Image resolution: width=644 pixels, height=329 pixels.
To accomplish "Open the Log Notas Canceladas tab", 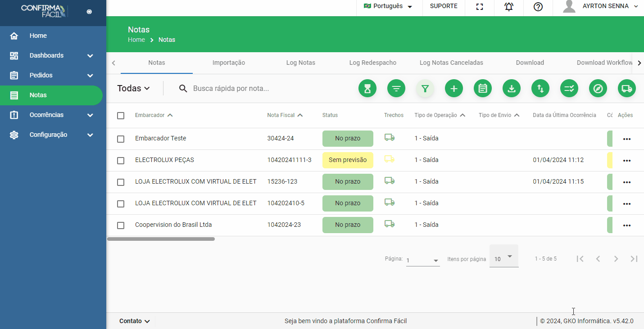I will [x=451, y=63].
